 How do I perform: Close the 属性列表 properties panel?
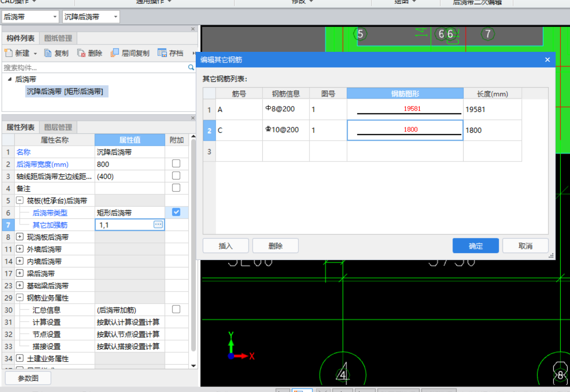click(x=193, y=118)
